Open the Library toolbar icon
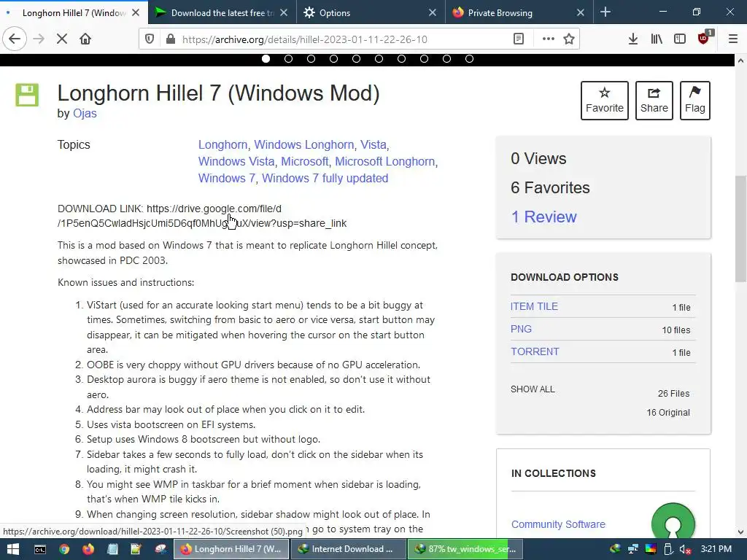Image resolution: width=747 pixels, height=560 pixels. pos(657,39)
